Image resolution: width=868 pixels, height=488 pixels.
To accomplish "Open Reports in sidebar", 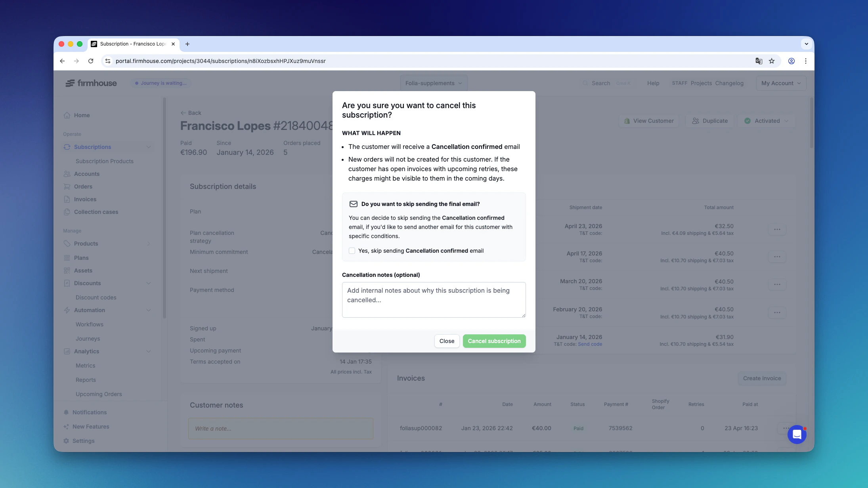I will [86, 380].
